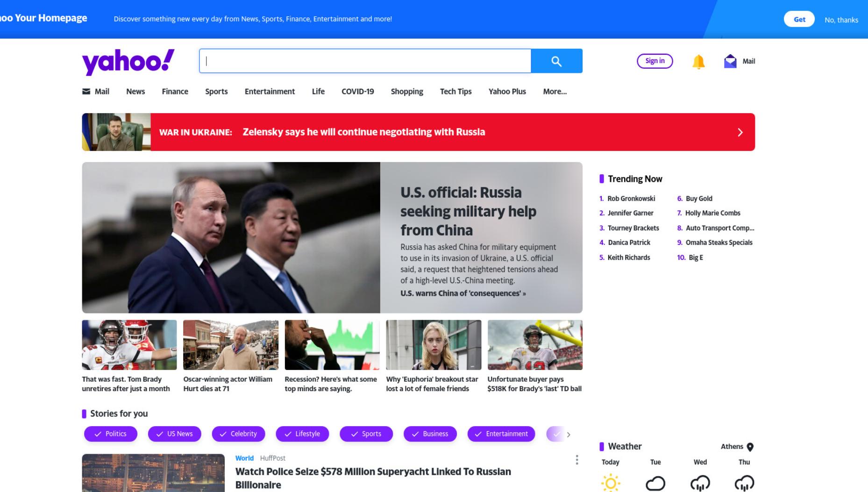Image resolution: width=868 pixels, height=492 pixels.
Task: Click the Mail envelope icon in navigation bar
Action: point(86,92)
